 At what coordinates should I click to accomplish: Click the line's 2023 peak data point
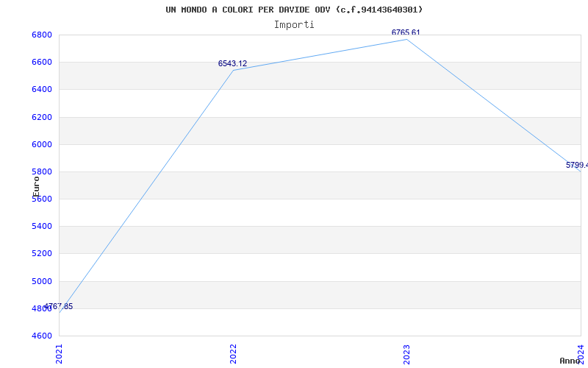407,40
